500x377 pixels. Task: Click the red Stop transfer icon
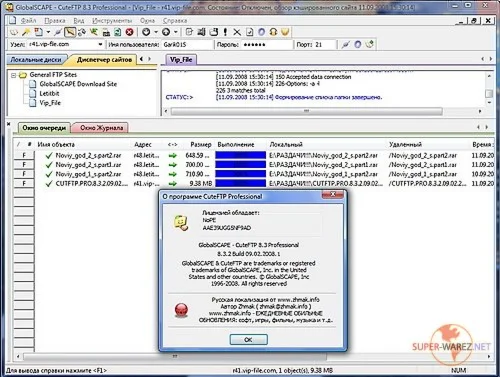129,32
